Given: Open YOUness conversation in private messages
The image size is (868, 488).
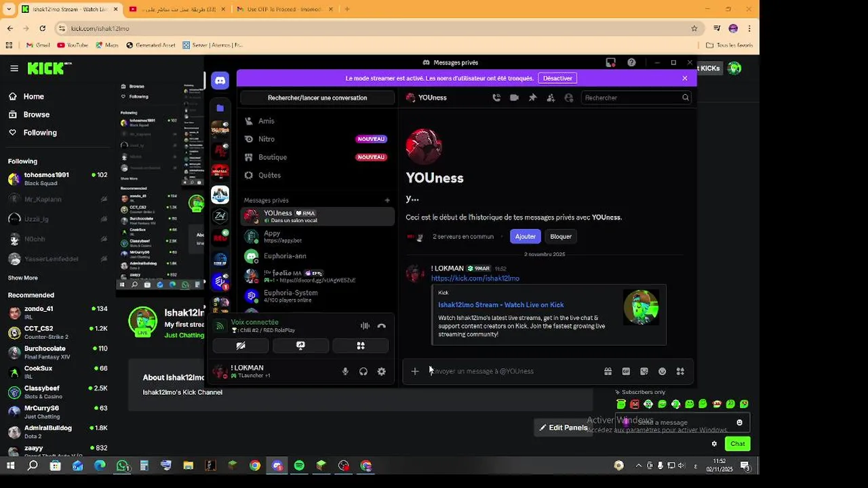Looking at the screenshot, I should 317,216.
